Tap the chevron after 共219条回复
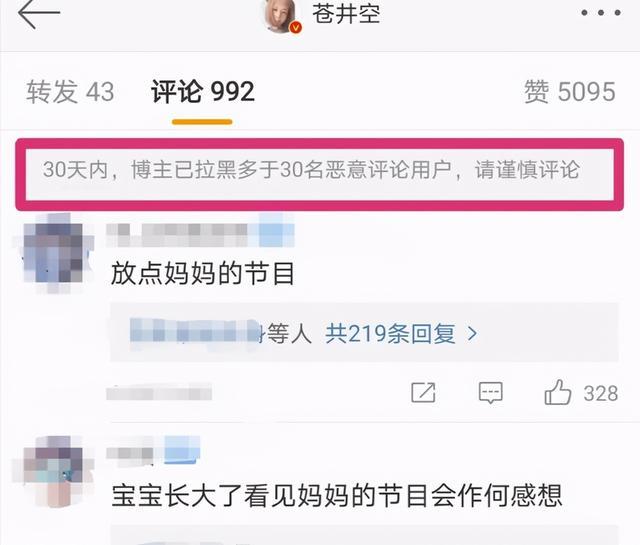This screenshot has height=545, width=640. click(x=472, y=334)
